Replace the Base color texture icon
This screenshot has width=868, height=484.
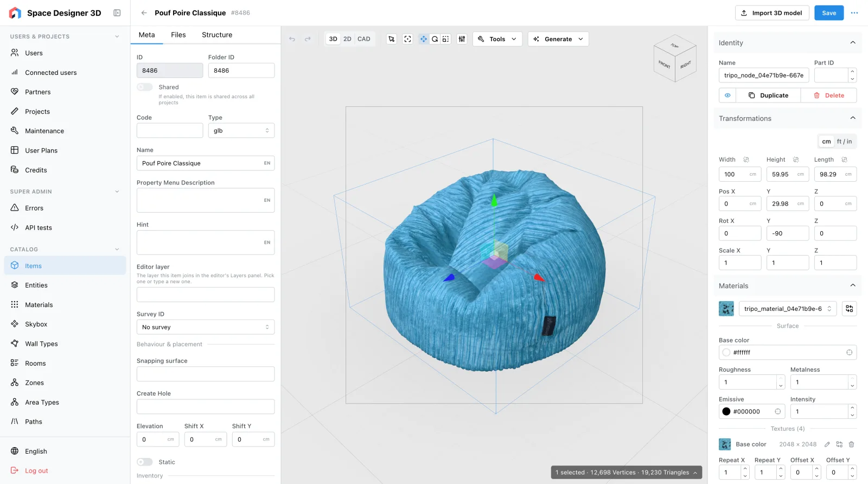click(839, 444)
